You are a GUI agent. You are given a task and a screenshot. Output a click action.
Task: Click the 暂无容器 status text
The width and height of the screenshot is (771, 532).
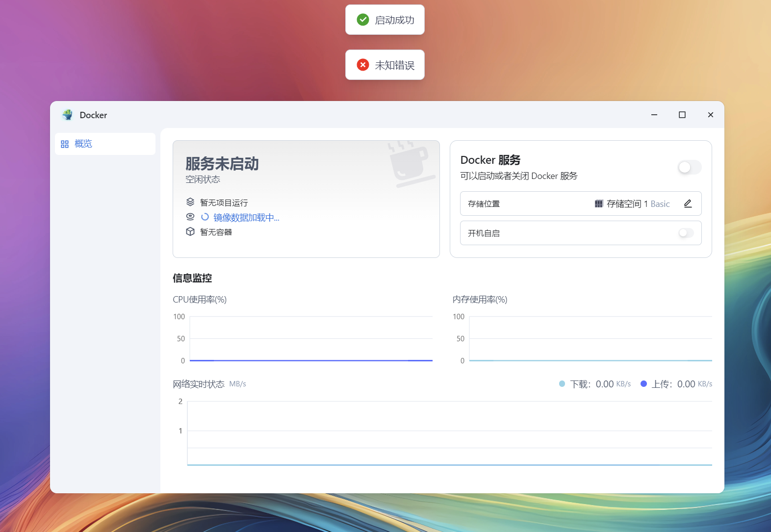(x=216, y=232)
